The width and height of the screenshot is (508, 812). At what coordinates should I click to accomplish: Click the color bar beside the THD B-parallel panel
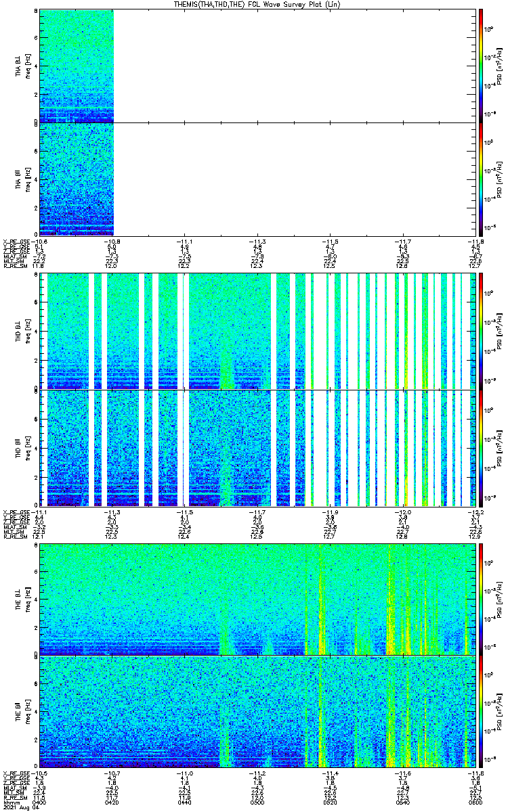pyautogui.click(x=480, y=447)
